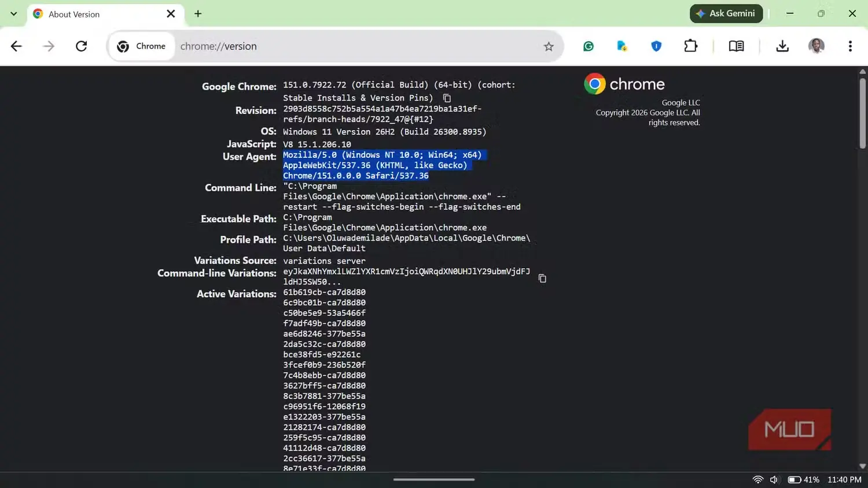
Task: Click the Active Variations label
Action: point(237,294)
